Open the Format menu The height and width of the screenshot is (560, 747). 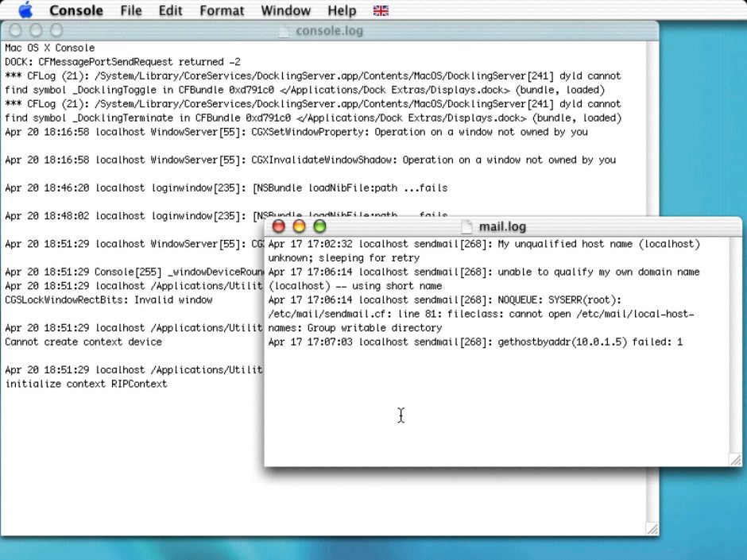click(x=222, y=10)
